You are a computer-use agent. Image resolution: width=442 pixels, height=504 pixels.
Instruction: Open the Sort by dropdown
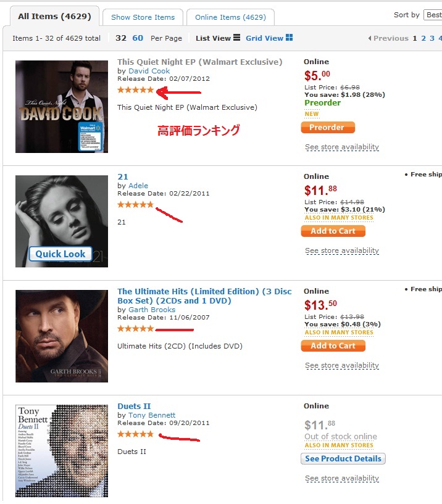coord(432,15)
